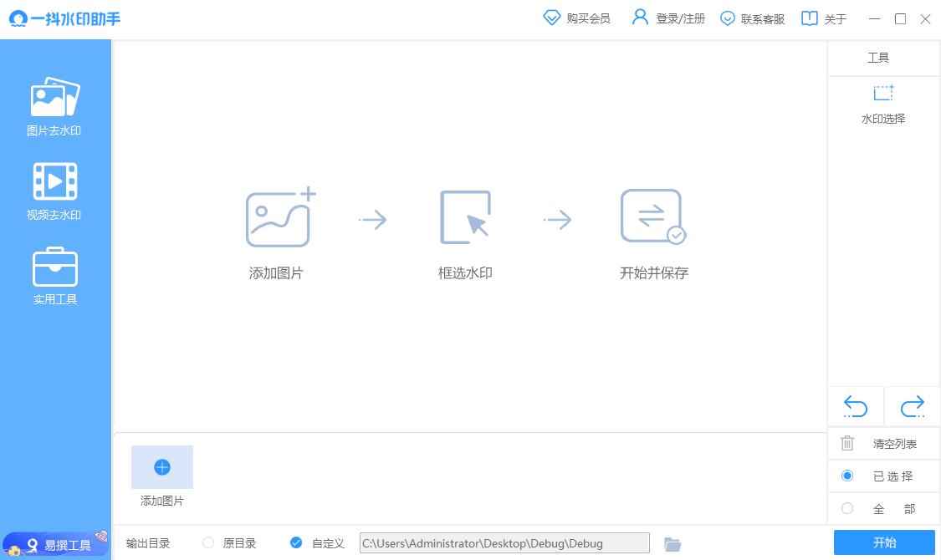This screenshot has width=941, height=560.
Task: Select the 原目录 output directory option
Action: tap(208, 542)
